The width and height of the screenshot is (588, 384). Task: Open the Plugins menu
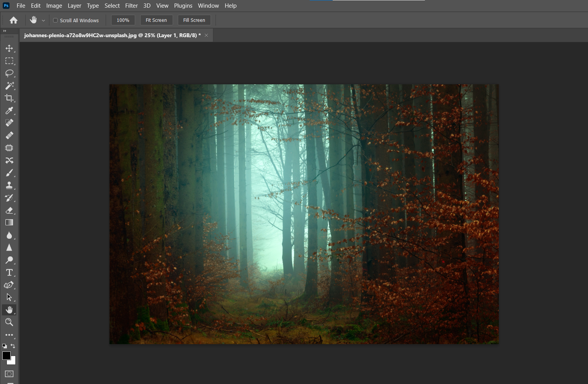click(x=183, y=6)
